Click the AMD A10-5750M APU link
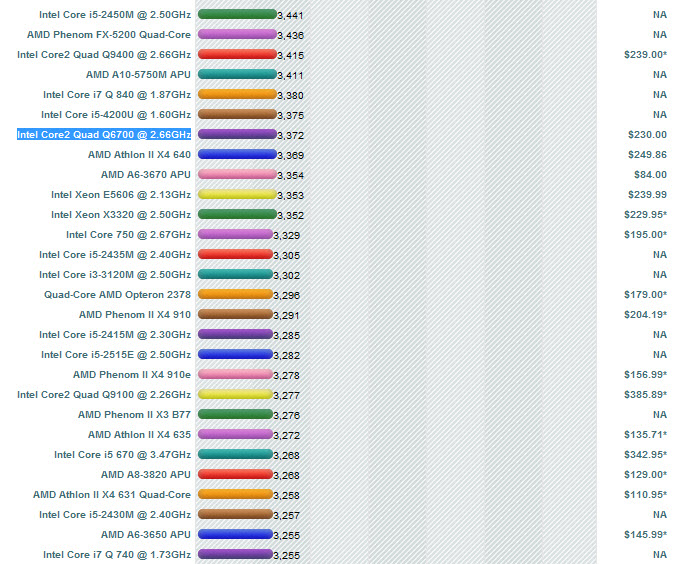The image size is (686, 564). 138,75
